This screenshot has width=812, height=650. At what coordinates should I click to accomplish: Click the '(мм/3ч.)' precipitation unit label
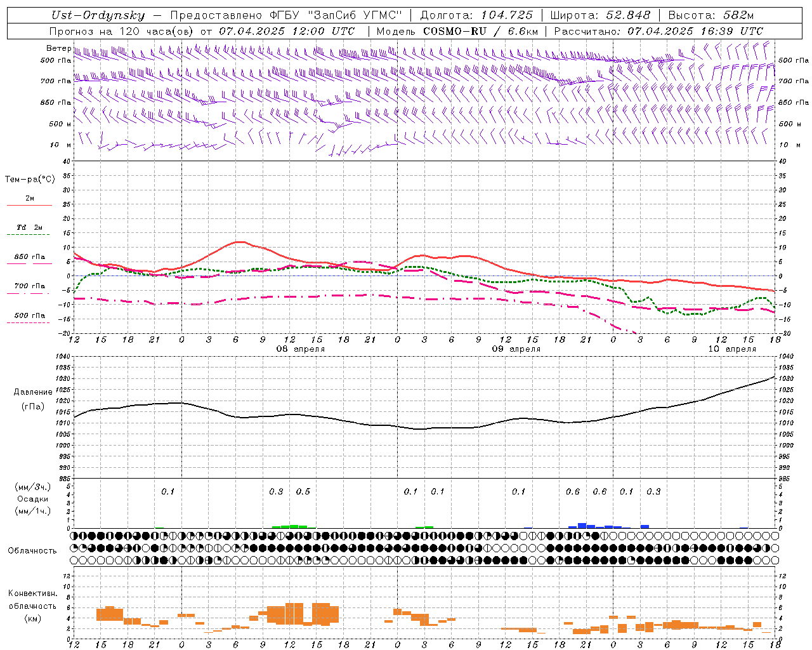click(x=33, y=487)
